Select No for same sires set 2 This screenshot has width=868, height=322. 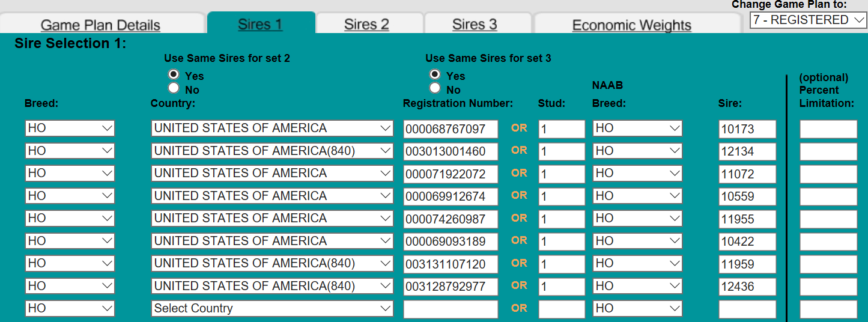tap(174, 88)
